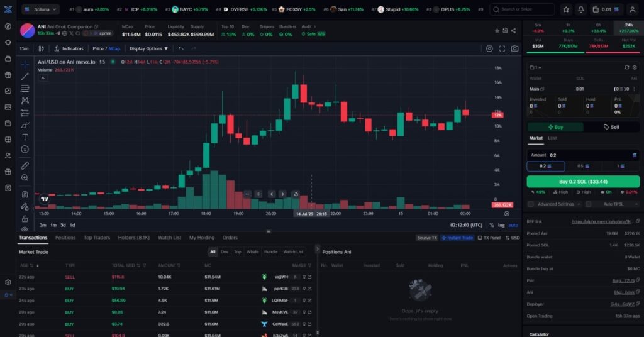Image resolution: width=644 pixels, height=337 pixels.
Task: Activate the zoom-in magnifier tool
Action: click(25, 178)
